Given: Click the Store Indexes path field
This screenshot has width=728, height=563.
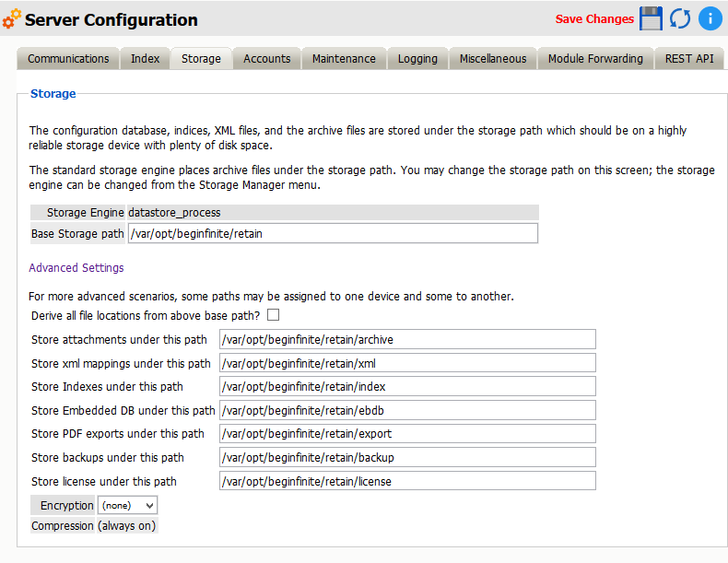Looking at the screenshot, I should [x=407, y=387].
